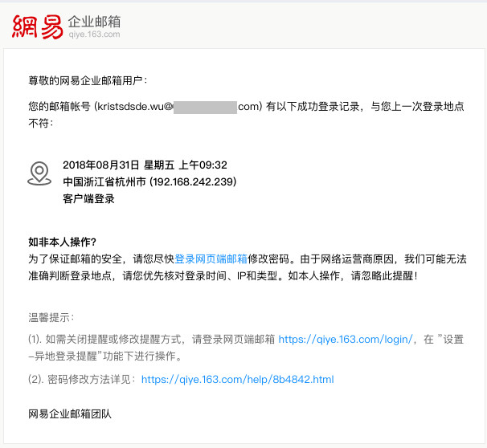
Task: Click the 192.168.242.239 IP address line
Action: click(x=193, y=181)
